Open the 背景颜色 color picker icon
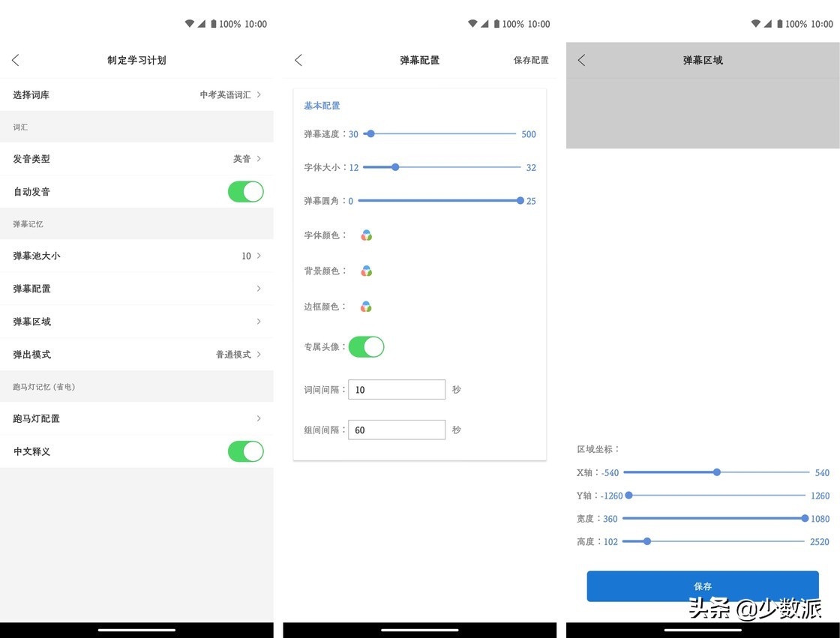This screenshot has width=840, height=638. [x=366, y=271]
